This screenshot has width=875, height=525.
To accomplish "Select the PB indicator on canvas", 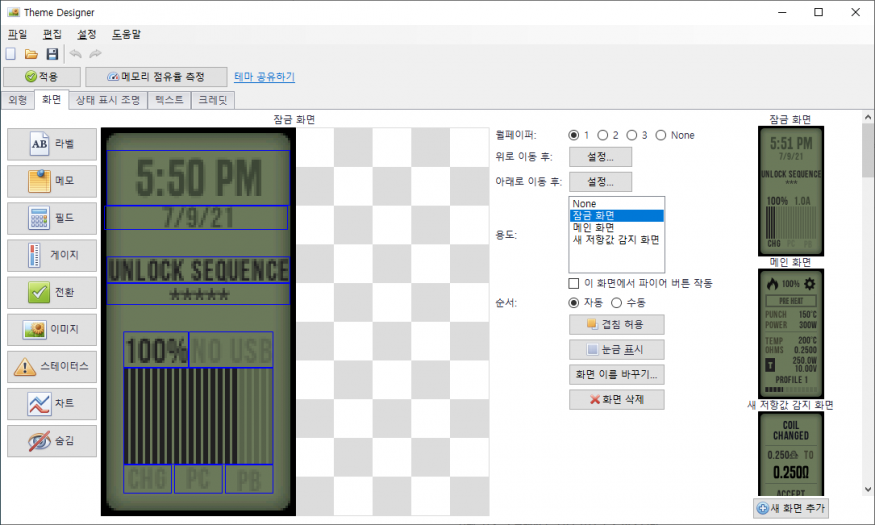I will pyautogui.click(x=249, y=479).
